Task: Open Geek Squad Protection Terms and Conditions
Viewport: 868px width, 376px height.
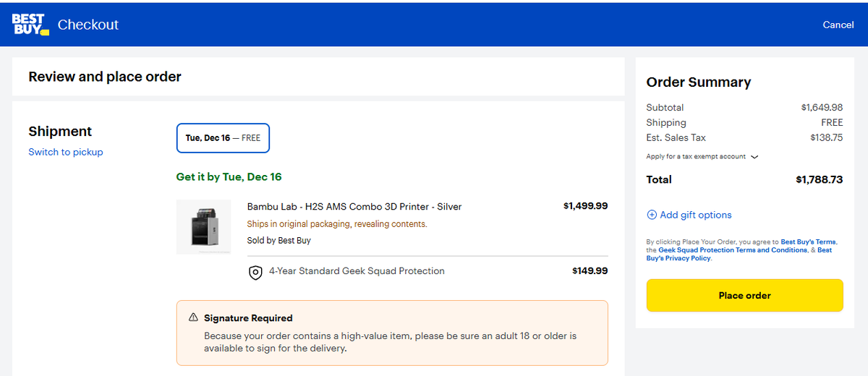Action: click(733, 250)
